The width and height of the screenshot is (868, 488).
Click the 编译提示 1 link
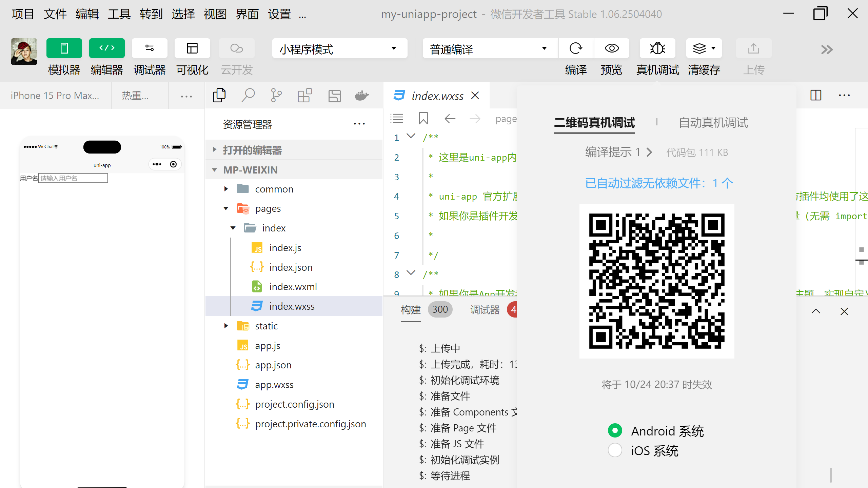(x=618, y=152)
